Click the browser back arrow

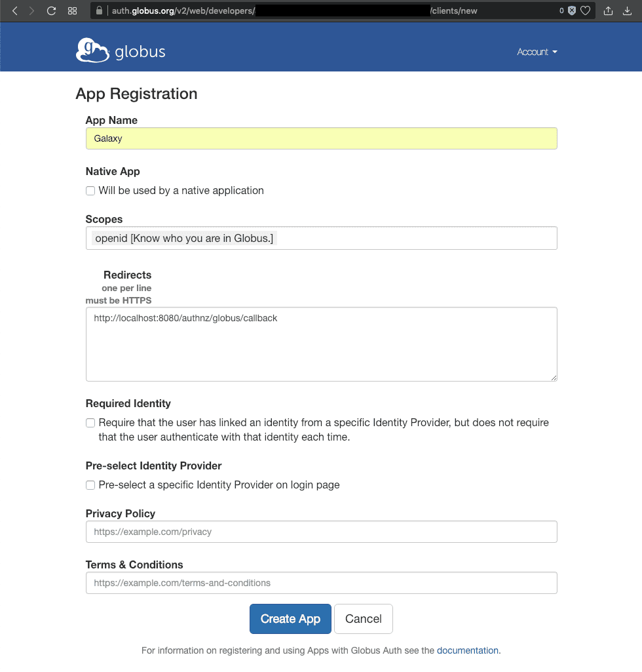15,10
